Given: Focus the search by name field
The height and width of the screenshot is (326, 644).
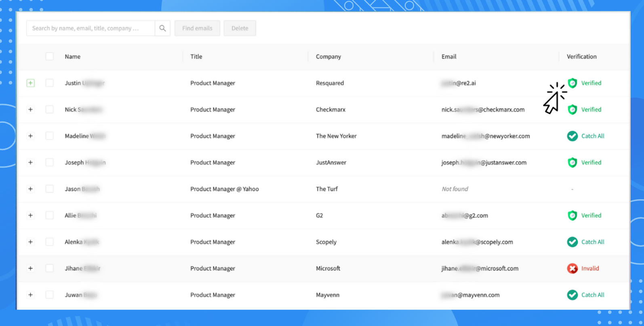Looking at the screenshot, I should click(90, 28).
